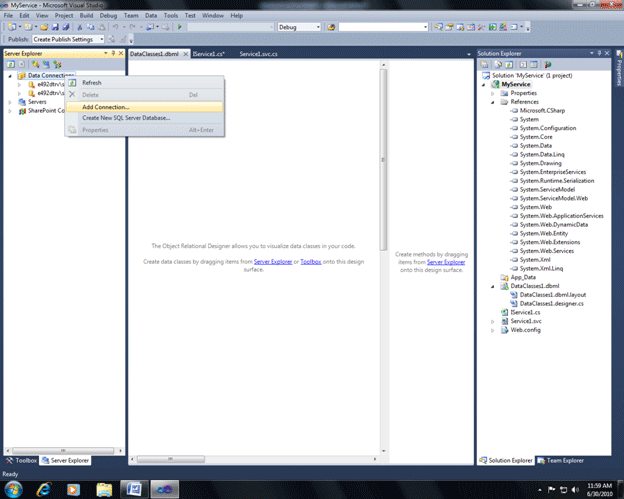624x499 pixels.
Task: Click Show All Files icon in Solution Explorer
Action: click(498, 64)
